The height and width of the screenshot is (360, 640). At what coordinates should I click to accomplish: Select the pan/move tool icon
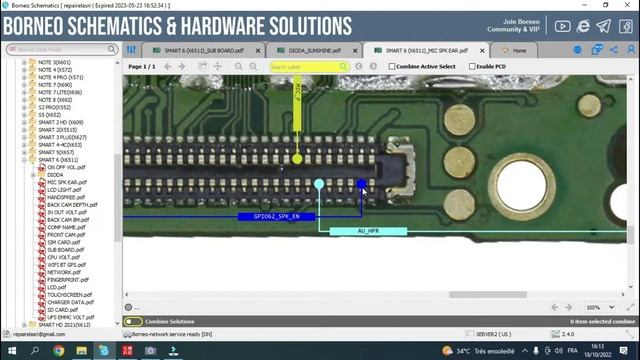point(218,66)
